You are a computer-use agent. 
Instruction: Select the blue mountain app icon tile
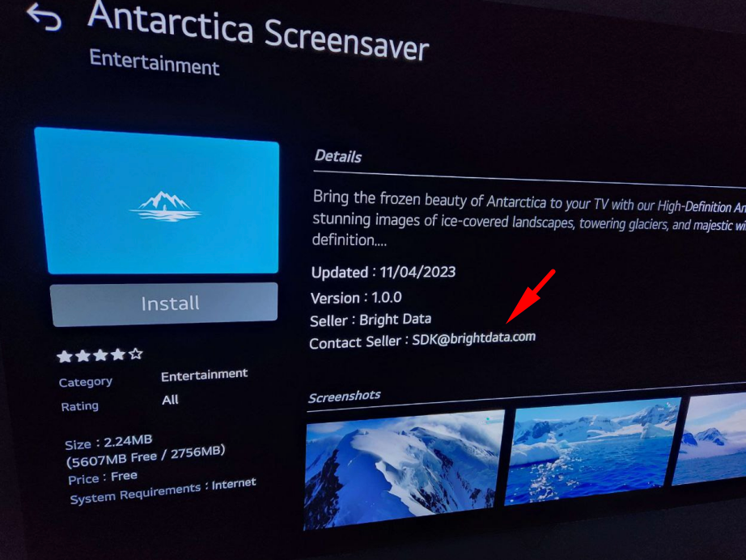pyautogui.click(x=158, y=202)
